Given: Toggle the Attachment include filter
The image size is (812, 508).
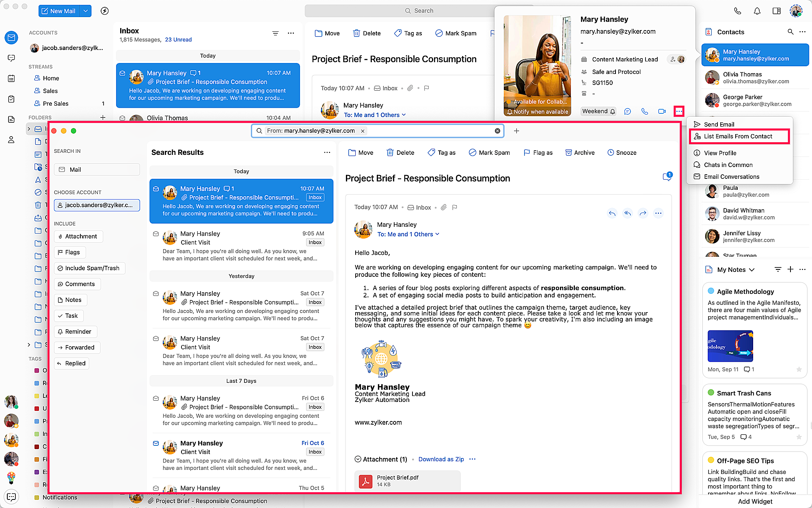Looking at the screenshot, I should 78,237.
